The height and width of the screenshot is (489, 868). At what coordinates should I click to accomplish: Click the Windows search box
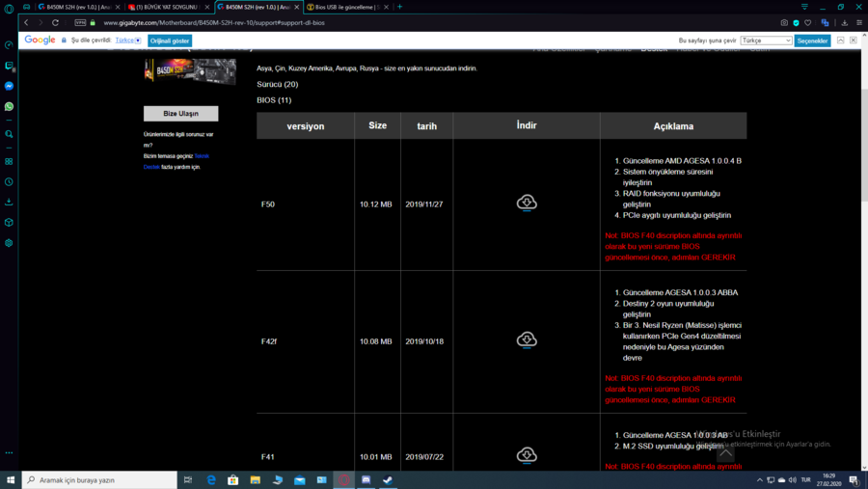point(99,479)
